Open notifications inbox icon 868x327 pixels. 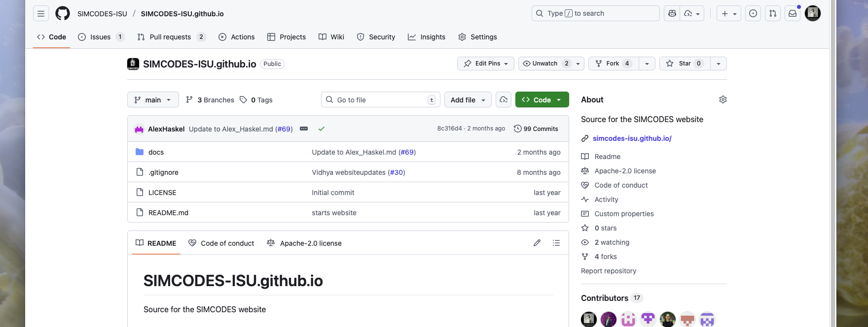pyautogui.click(x=792, y=13)
